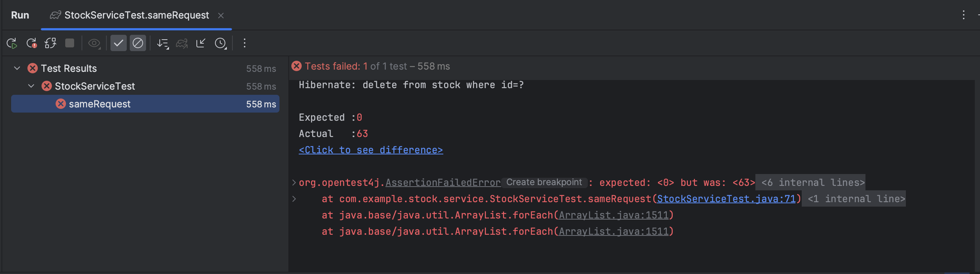Expand the 1 internal line fold
This screenshot has width=980, height=274.
pyautogui.click(x=854, y=199)
